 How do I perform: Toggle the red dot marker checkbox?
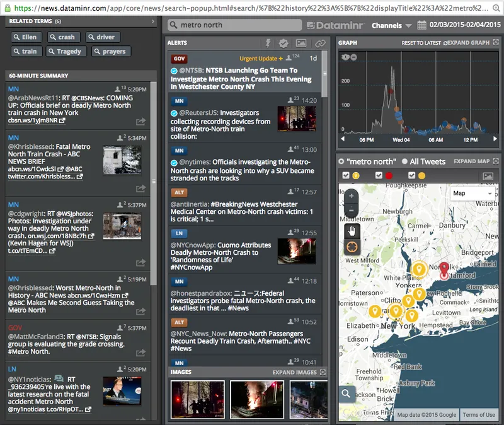tap(379, 175)
